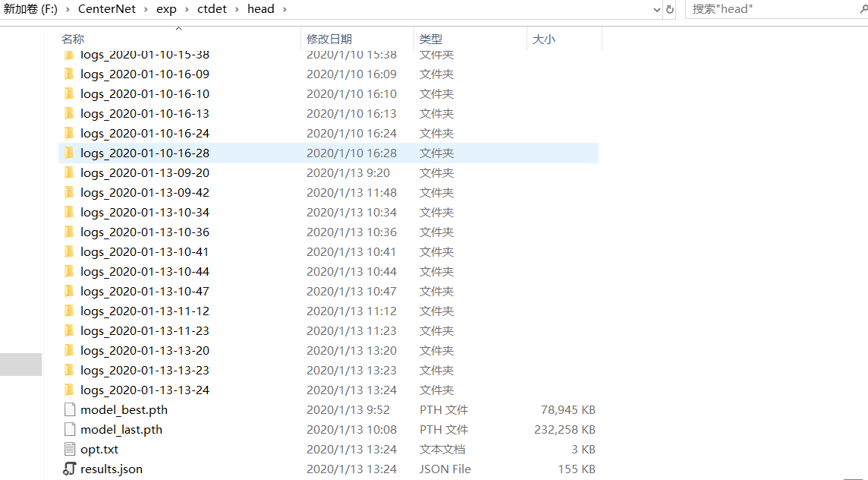Viewport: 868px width, 480px height.
Task: Click the folder icon of the selected logs_2020-01-10-16-28
Action: pyautogui.click(x=70, y=153)
